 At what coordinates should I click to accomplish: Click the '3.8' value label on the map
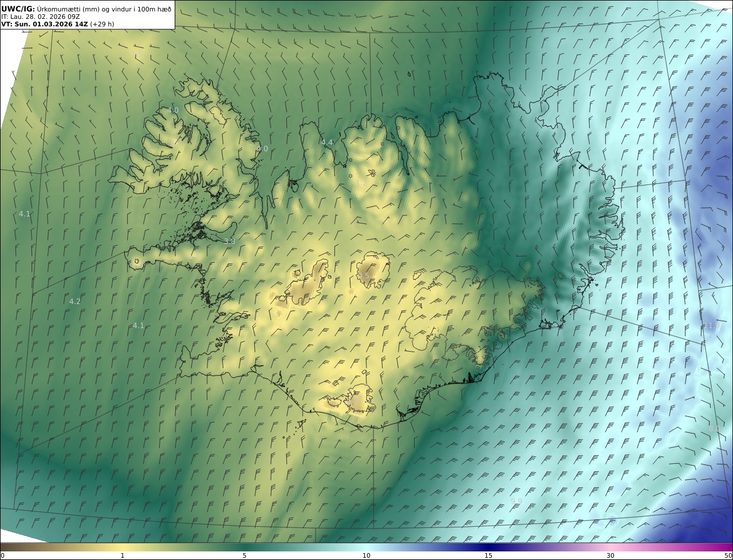(230, 242)
